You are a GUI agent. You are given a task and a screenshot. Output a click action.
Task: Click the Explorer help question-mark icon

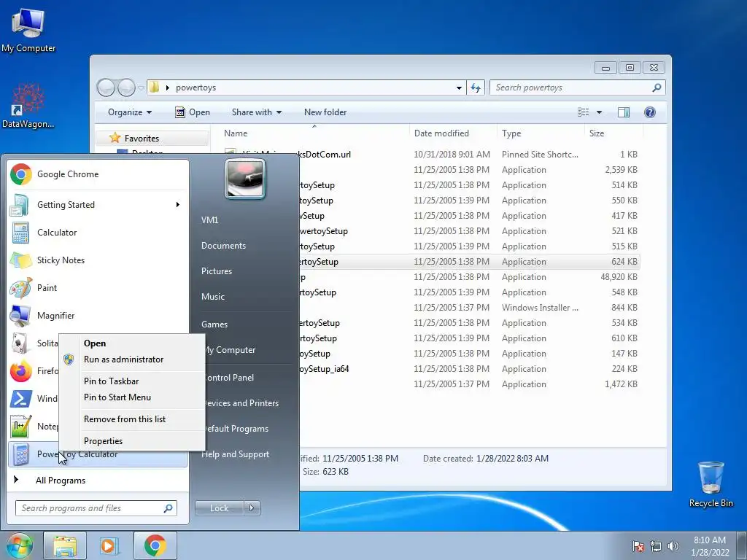click(650, 112)
